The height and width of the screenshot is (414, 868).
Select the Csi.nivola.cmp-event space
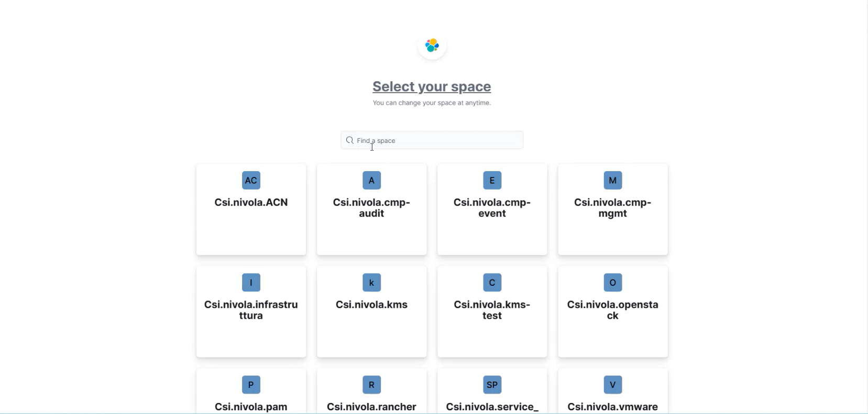(492, 209)
